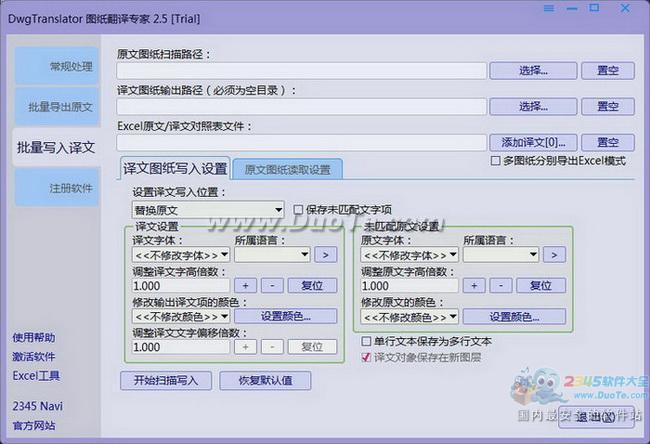Click the Excel对照表文件 input field
Viewport: 650px width, 444px height.
pyautogui.click(x=301, y=143)
